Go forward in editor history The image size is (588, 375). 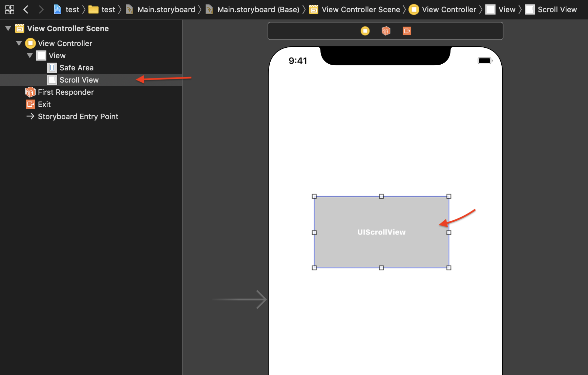[x=41, y=9]
